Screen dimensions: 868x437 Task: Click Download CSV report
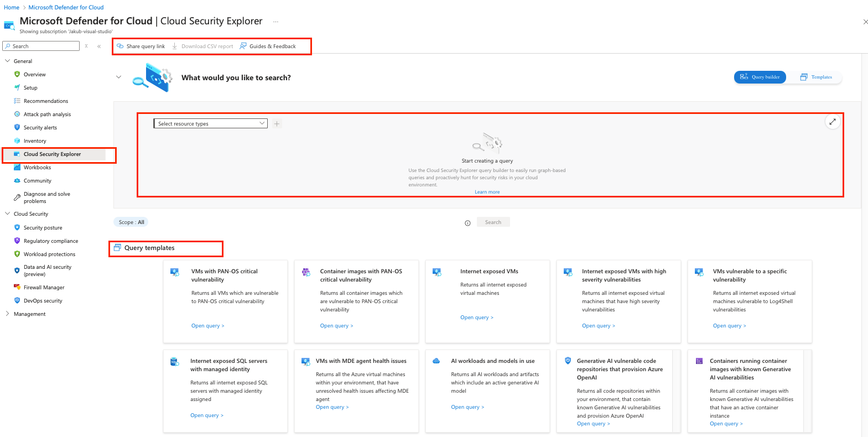202,46
